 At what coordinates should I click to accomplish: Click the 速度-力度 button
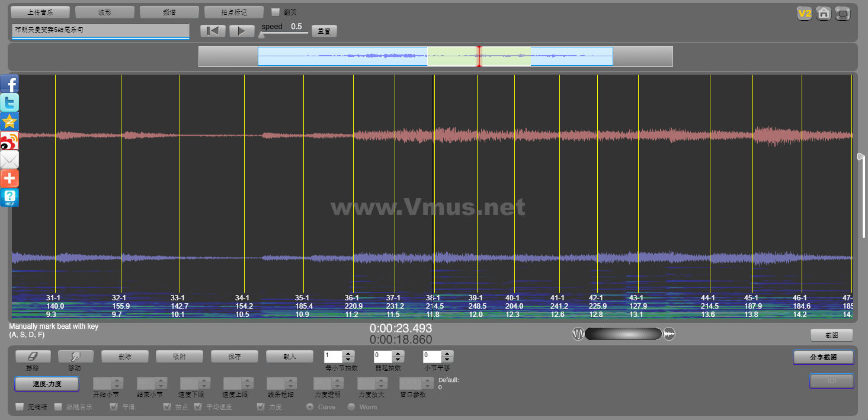(47, 384)
